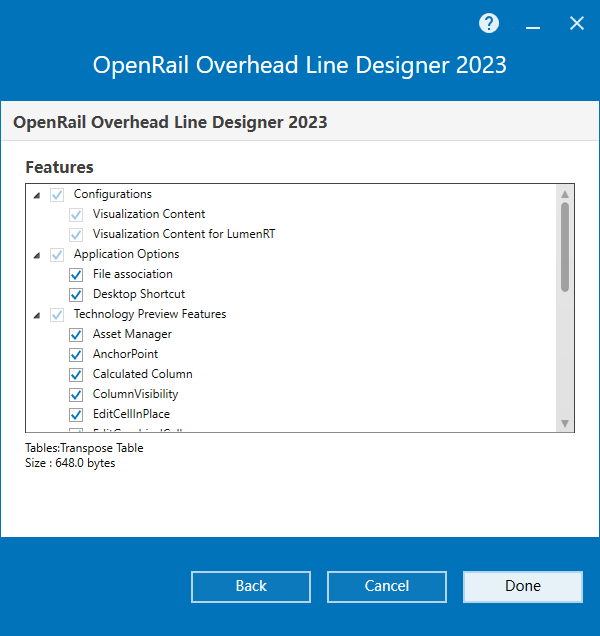Select the Visualization Content row text
The height and width of the screenshot is (636, 600).
coord(149,214)
